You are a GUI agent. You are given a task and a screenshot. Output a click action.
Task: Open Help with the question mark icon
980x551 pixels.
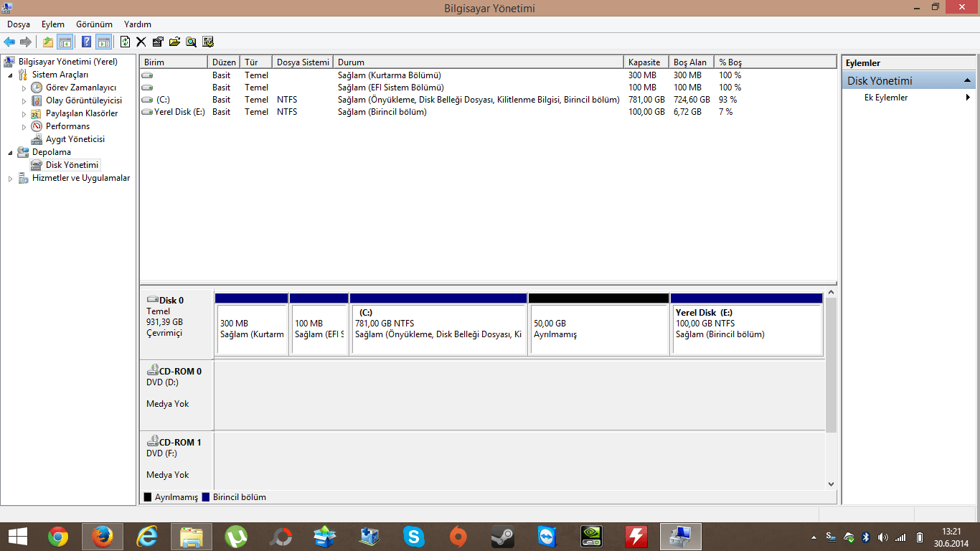point(87,42)
